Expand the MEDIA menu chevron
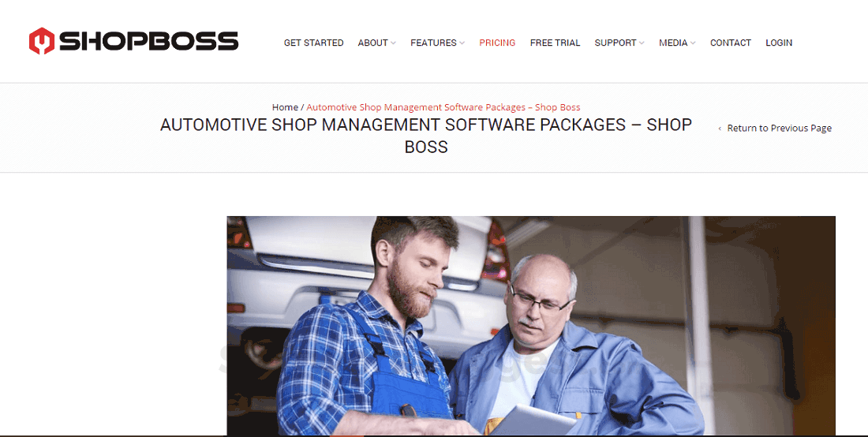 (693, 43)
